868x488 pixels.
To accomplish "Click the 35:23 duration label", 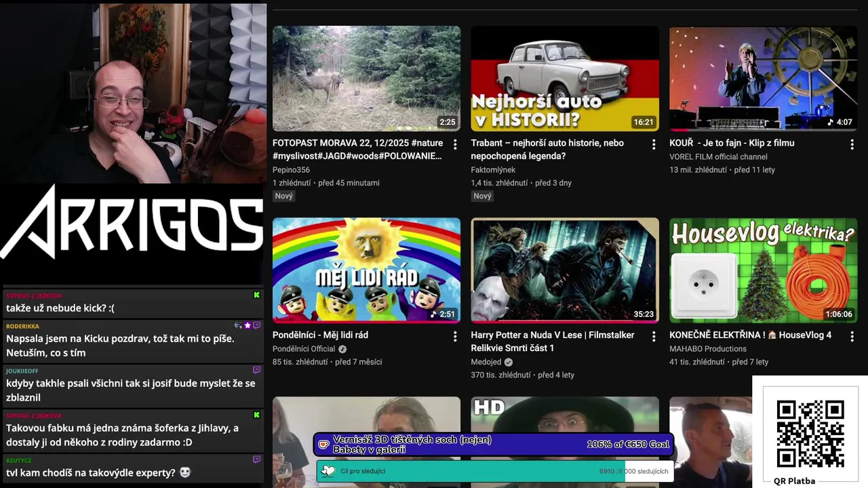I will click(643, 314).
